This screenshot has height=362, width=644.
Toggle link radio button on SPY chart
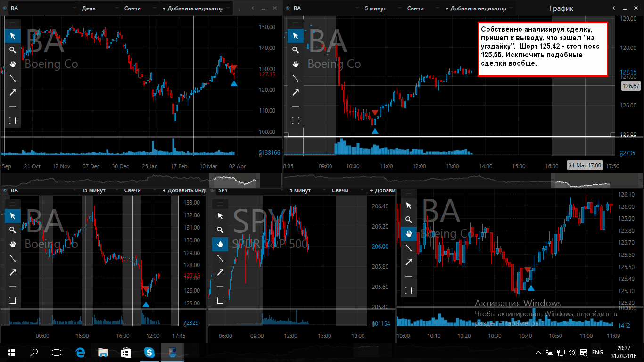213,190
